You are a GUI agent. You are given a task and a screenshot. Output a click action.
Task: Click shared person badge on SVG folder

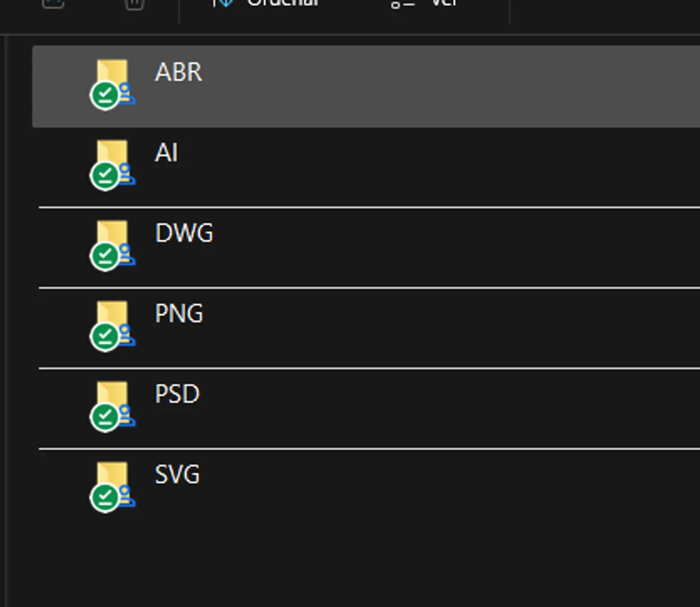(x=125, y=496)
